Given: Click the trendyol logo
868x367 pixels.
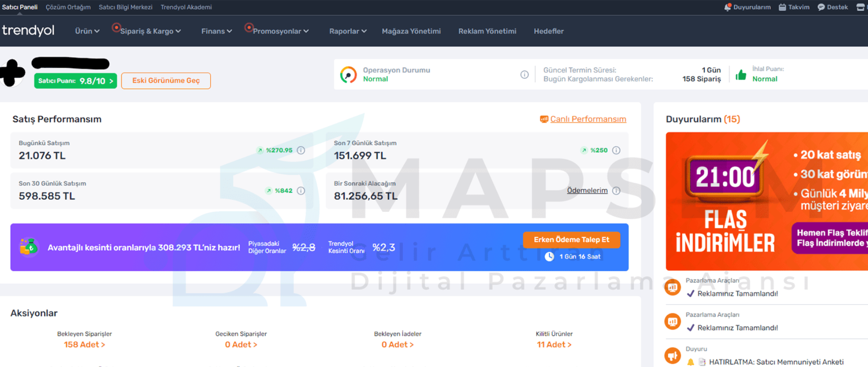Looking at the screenshot, I should [x=28, y=31].
